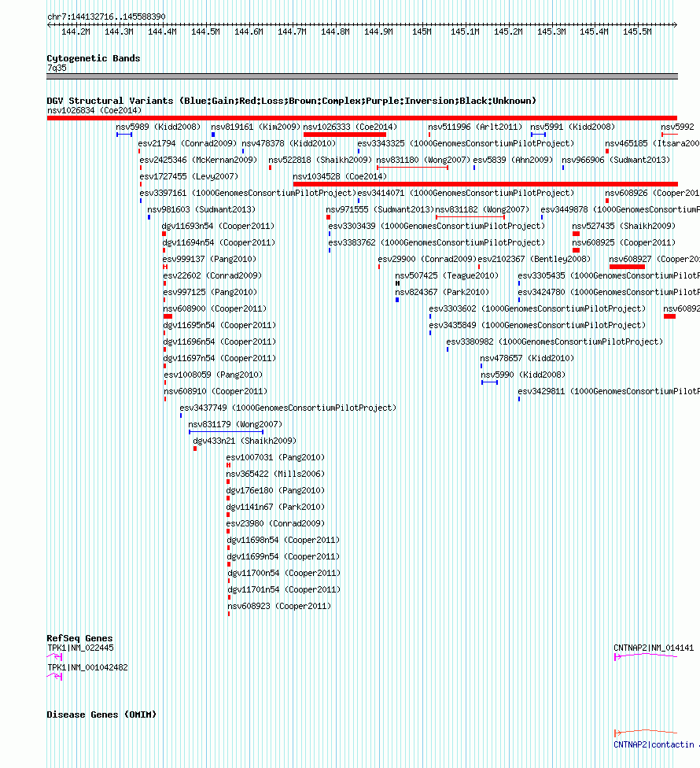Select nsv527435 (Shaikh2009) variant
700x768 pixels.
624,227
